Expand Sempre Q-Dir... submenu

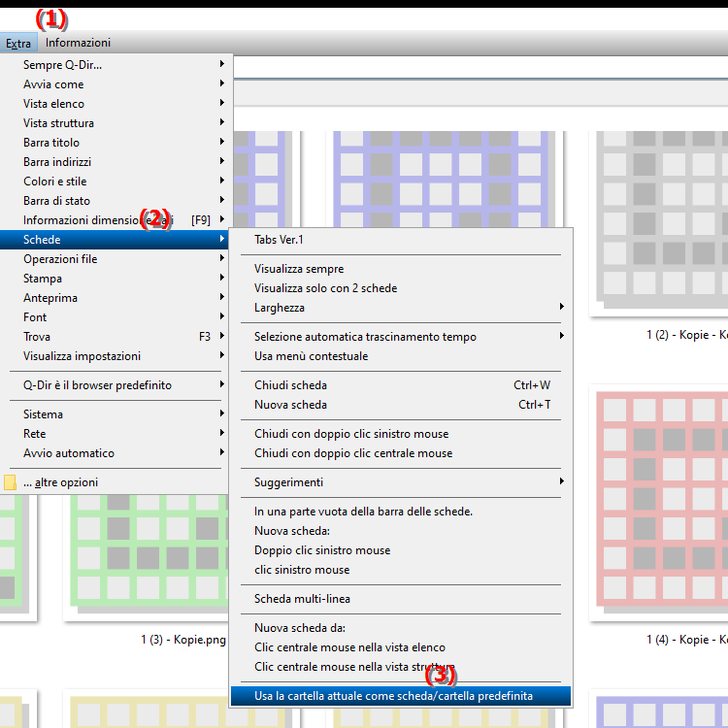(x=115, y=64)
